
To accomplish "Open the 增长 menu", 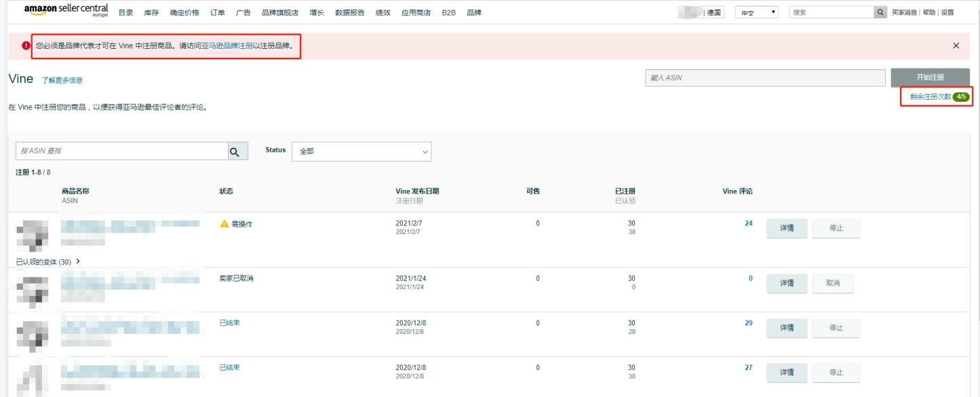I will [x=317, y=12].
